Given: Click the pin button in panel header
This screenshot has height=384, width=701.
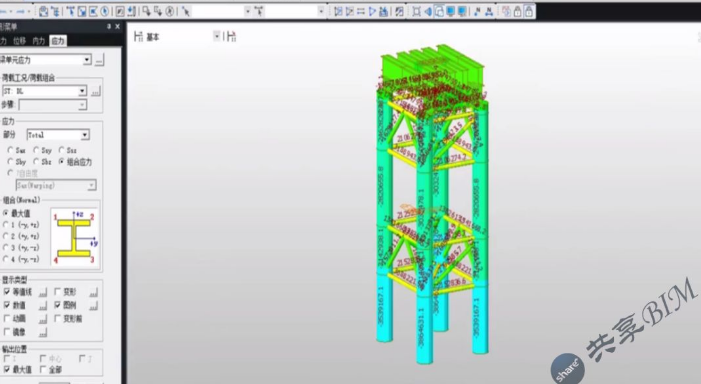Looking at the screenshot, I should (x=109, y=27).
